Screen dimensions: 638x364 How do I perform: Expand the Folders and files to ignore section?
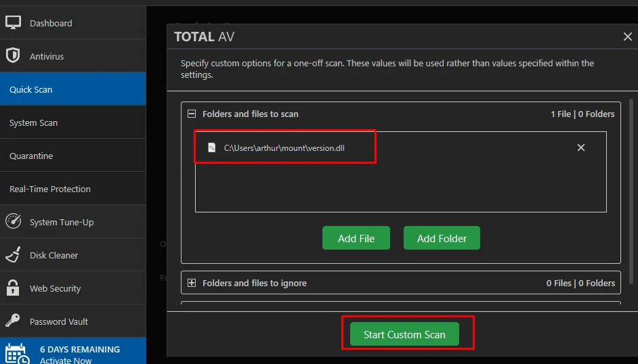192,283
